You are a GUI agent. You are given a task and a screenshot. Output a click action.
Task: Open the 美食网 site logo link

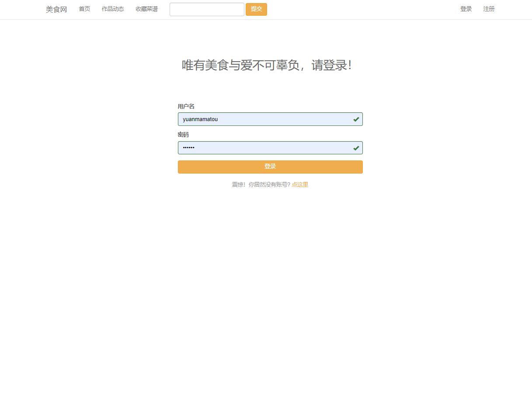click(x=56, y=9)
